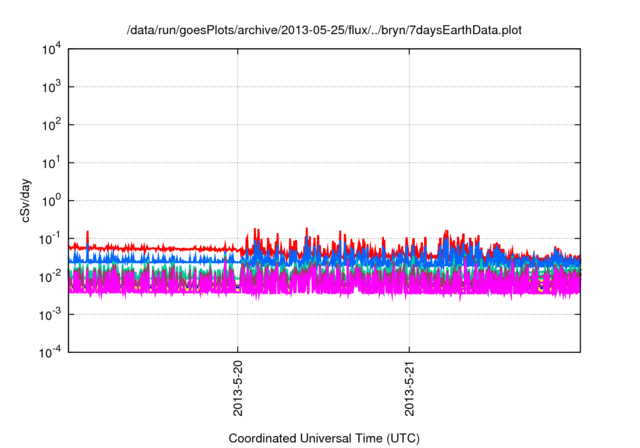Click the 10^-2 y-axis tick label
This screenshot has width=640, height=448.
coord(50,277)
